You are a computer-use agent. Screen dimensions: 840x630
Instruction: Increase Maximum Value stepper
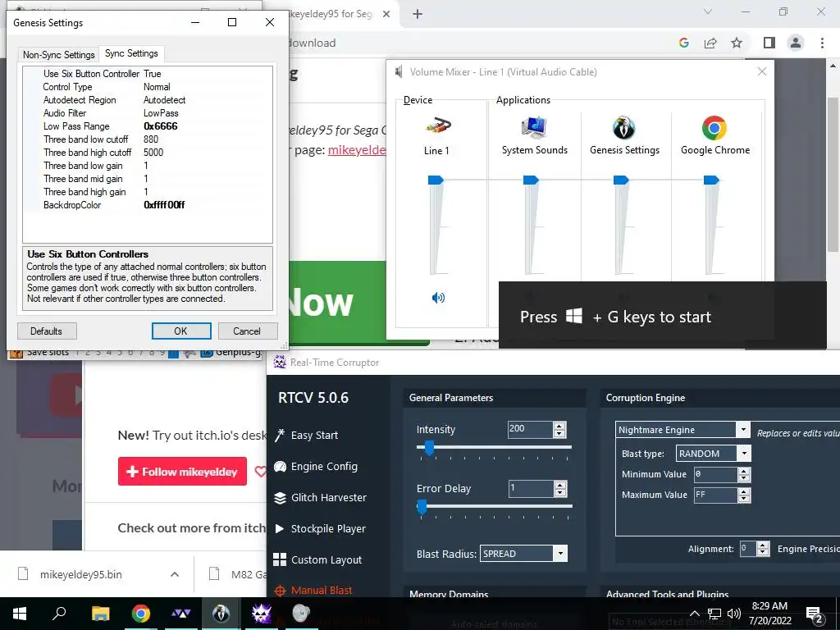743,491
